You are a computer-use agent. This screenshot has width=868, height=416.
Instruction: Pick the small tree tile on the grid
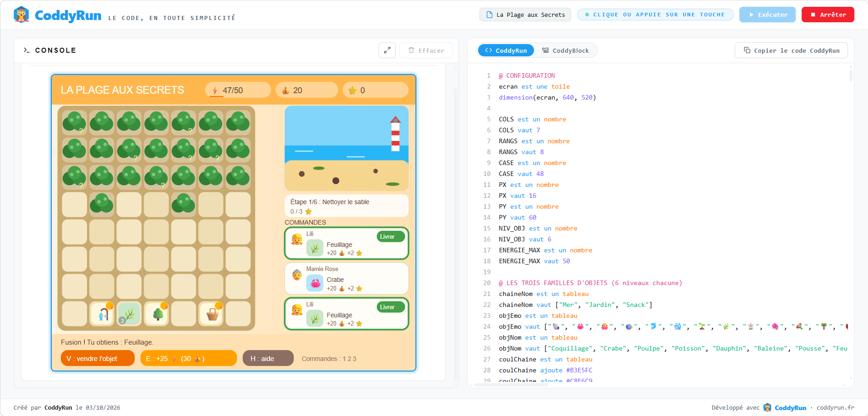(156, 314)
